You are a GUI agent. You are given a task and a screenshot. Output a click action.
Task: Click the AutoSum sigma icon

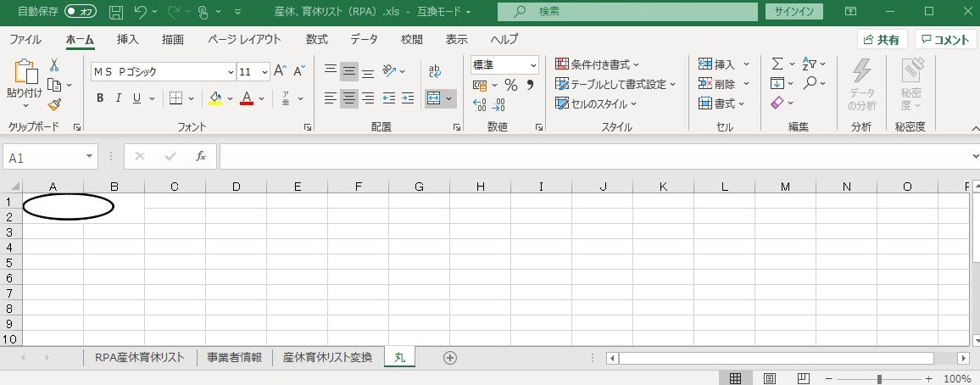click(777, 64)
